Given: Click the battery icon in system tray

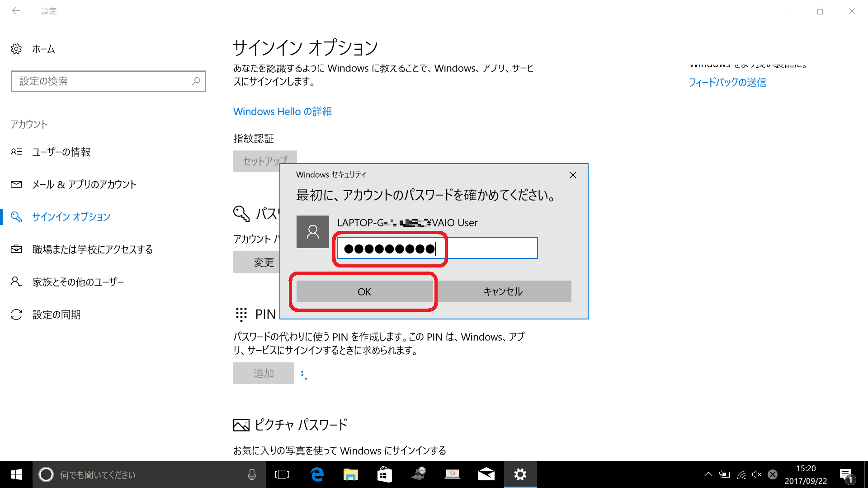Looking at the screenshot, I should [x=725, y=474].
